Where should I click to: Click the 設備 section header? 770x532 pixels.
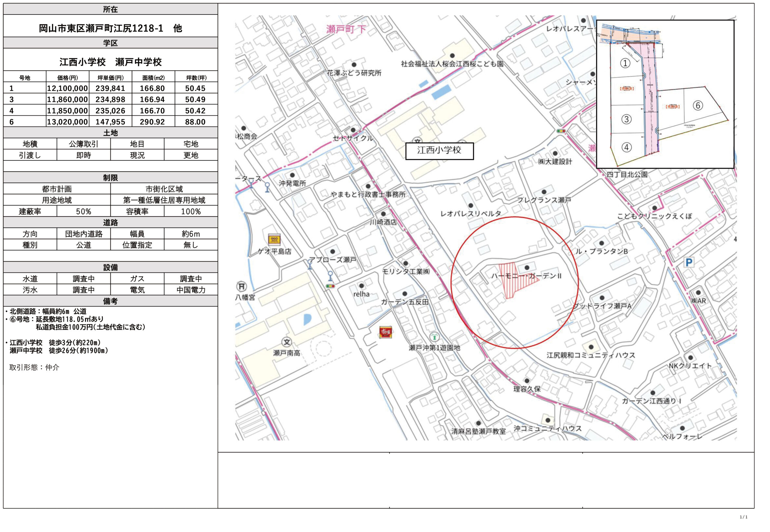click(x=110, y=267)
